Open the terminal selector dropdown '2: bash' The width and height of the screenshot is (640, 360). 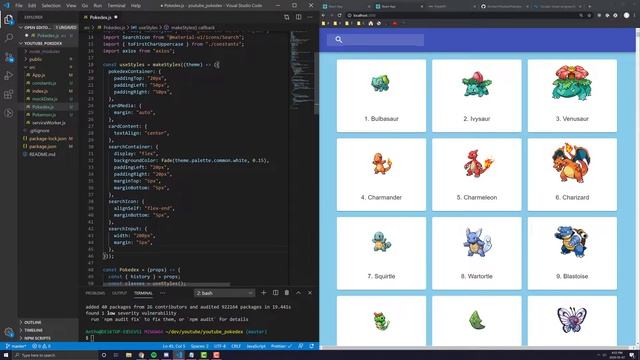pyautogui.click(x=224, y=293)
